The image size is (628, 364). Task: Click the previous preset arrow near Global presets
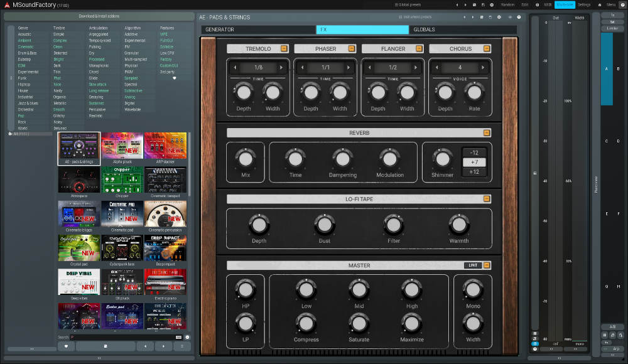coord(457,5)
